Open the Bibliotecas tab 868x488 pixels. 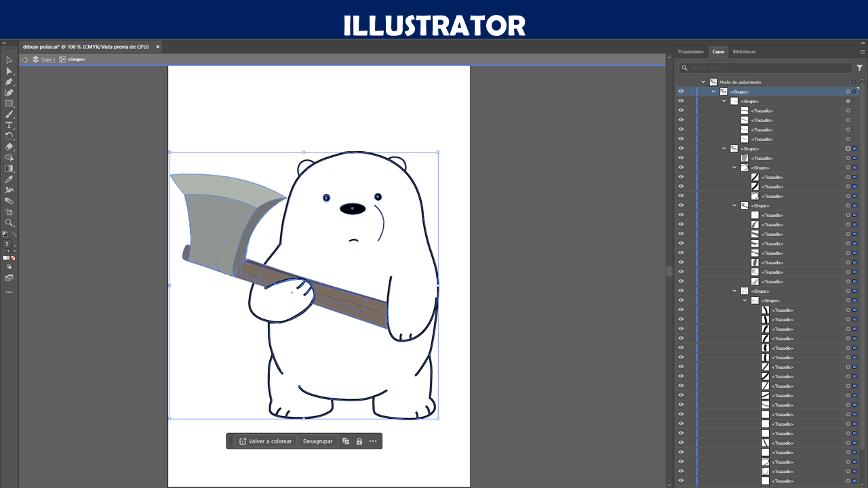coord(744,52)
